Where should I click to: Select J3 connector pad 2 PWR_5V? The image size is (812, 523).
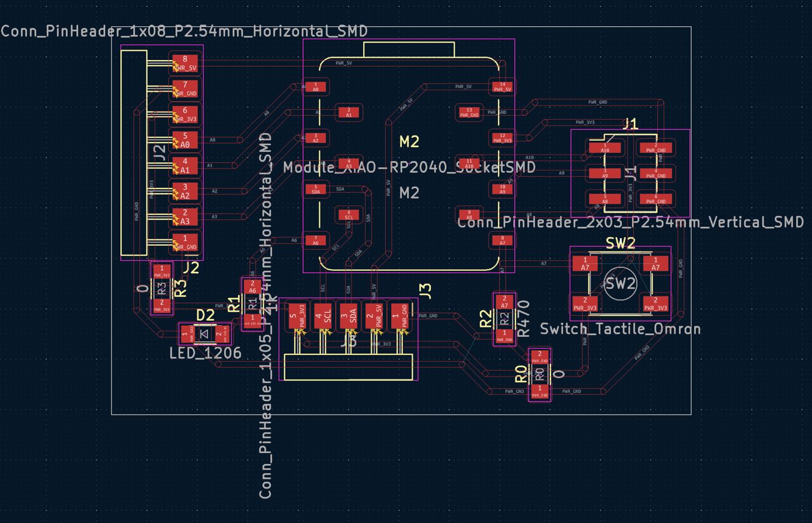374,316
